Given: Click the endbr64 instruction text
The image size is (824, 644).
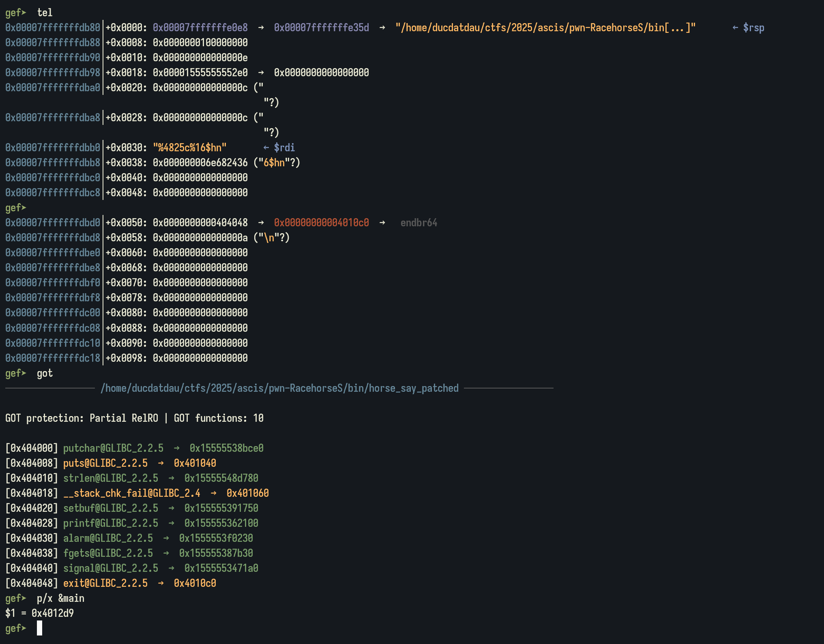Looking at the screenshot, I should pyautogui.click(x=418, y=223).
